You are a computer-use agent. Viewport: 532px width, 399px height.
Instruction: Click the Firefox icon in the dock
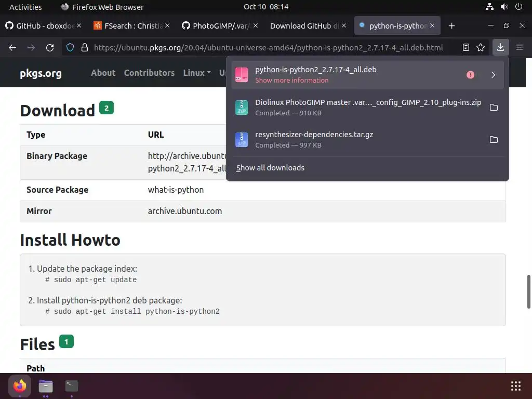[x=20, y=386]
